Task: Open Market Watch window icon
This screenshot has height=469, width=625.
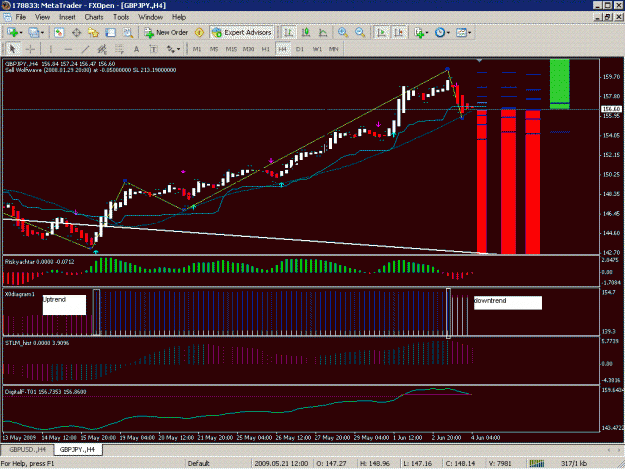Action: point(59,33)
